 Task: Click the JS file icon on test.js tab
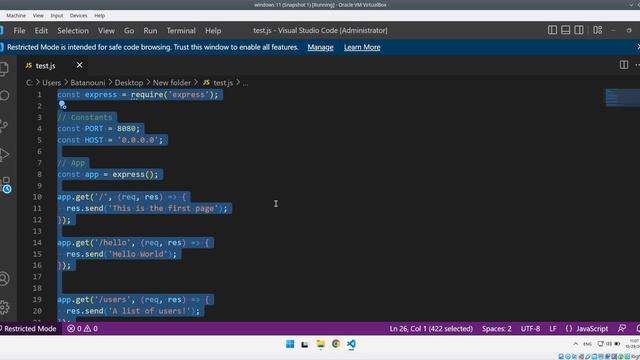[x=29, y=65]
